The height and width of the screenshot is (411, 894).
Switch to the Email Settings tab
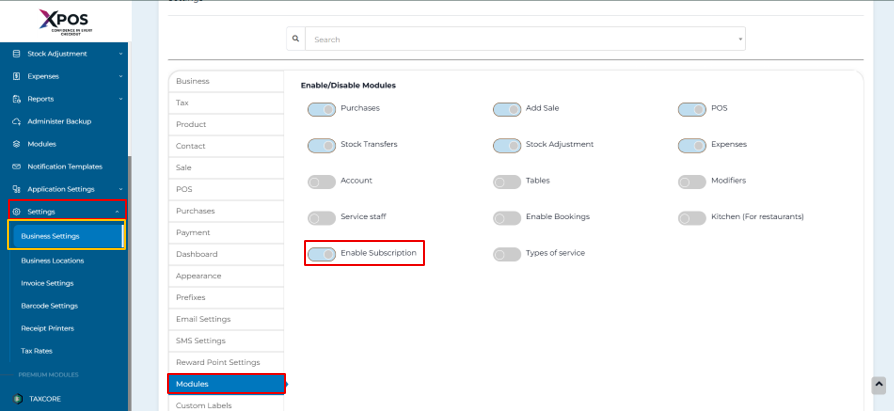(x=203, y=319)
